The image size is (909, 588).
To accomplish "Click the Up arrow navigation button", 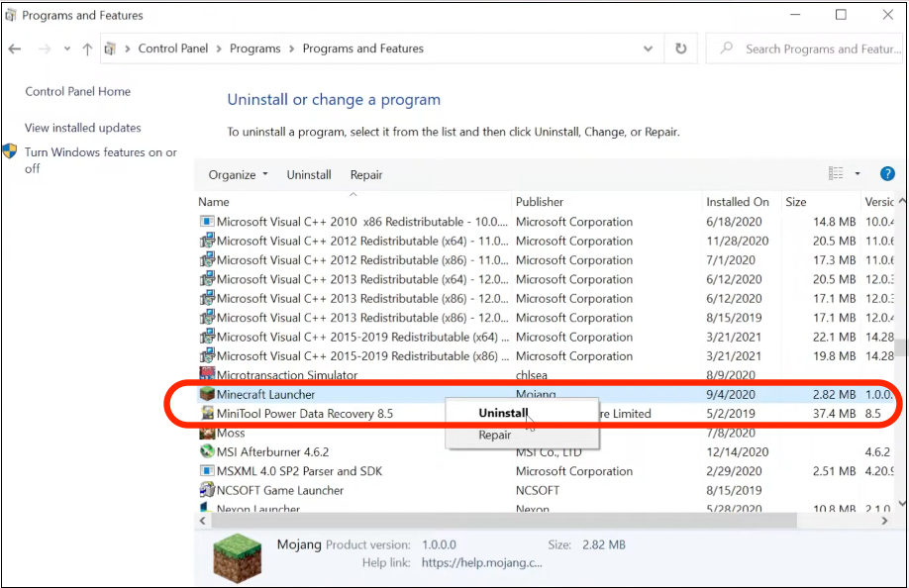I will (x=87, y=49).
